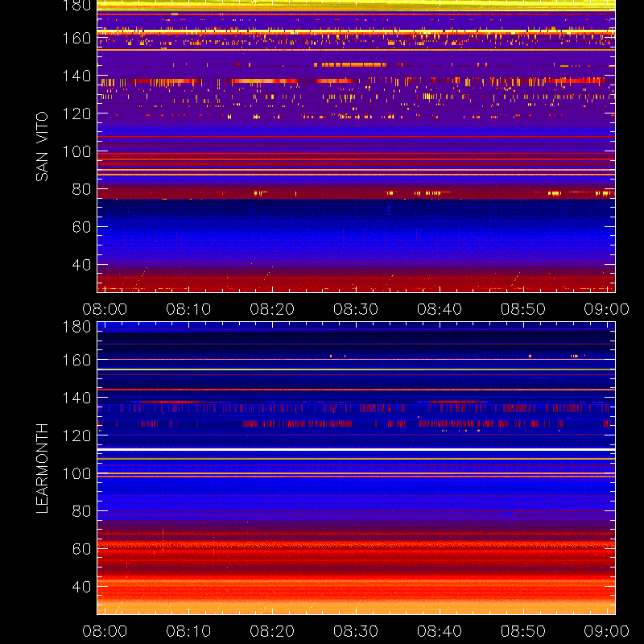
Task: Click the 60 tick label on Learmonth plot
Action: click(x=81, y=549)
